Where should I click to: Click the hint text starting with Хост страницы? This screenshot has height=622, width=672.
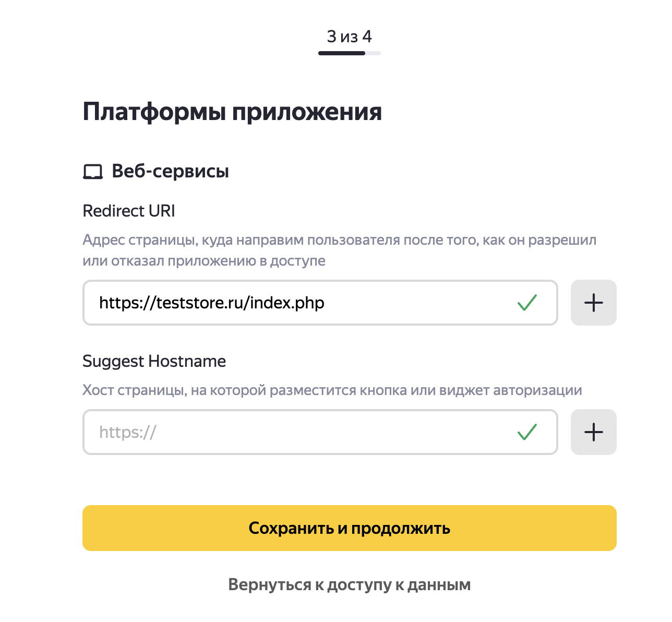(x=332, y=390)
